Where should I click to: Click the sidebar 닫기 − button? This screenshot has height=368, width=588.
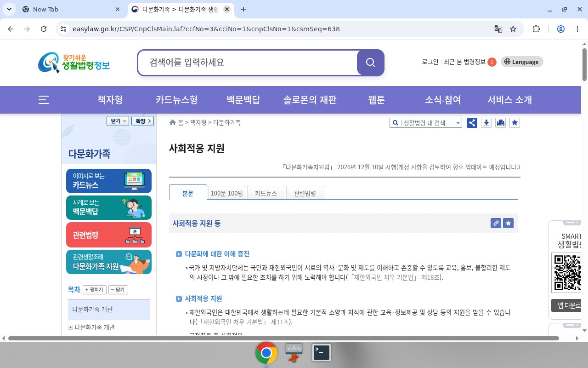pos(118,121)
